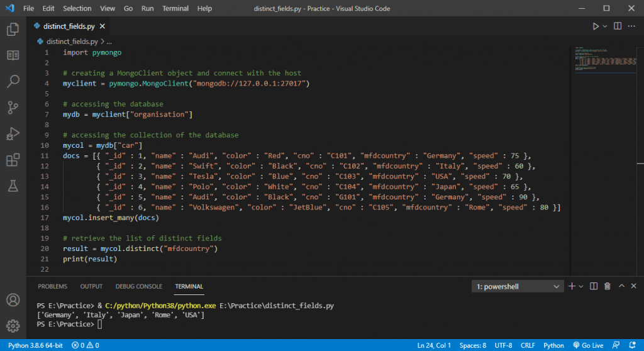This screenshot has height=351, width=644.
Task: Click "import pymongo" on line 1
Action: point(92,53)
